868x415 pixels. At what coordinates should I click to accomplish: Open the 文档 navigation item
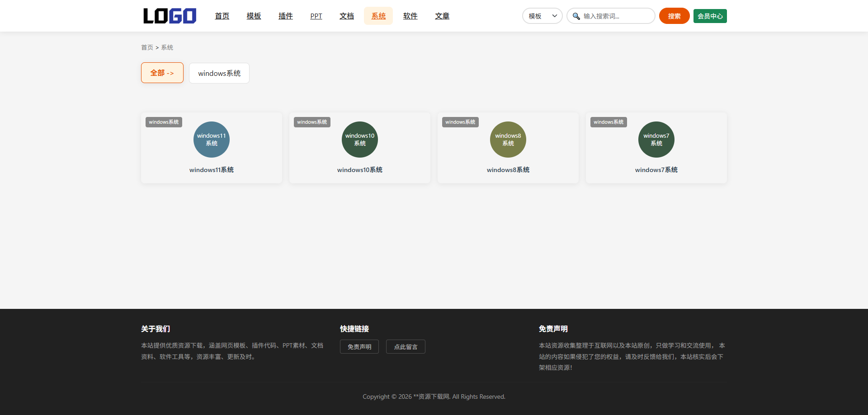347,16
